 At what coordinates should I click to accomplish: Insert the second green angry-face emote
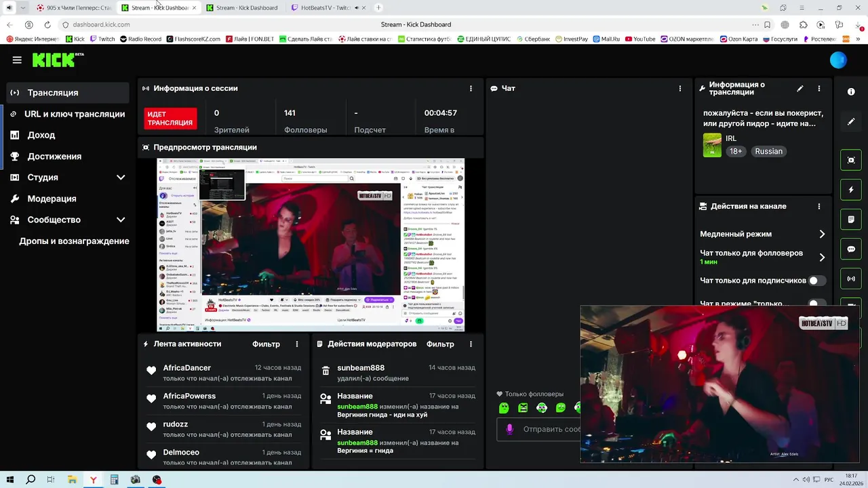523,407
